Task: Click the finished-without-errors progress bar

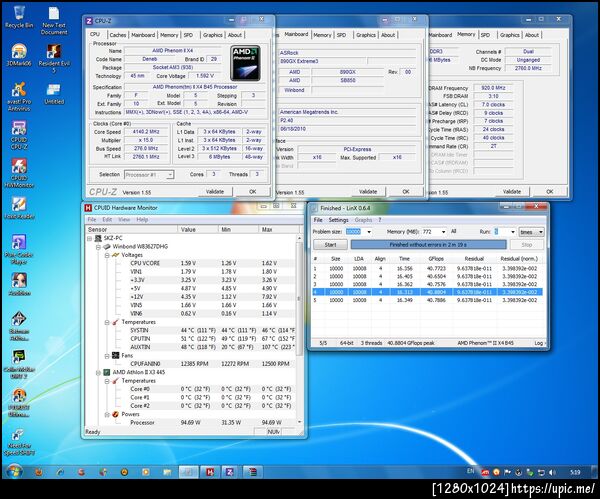Action: pos(428,245)
